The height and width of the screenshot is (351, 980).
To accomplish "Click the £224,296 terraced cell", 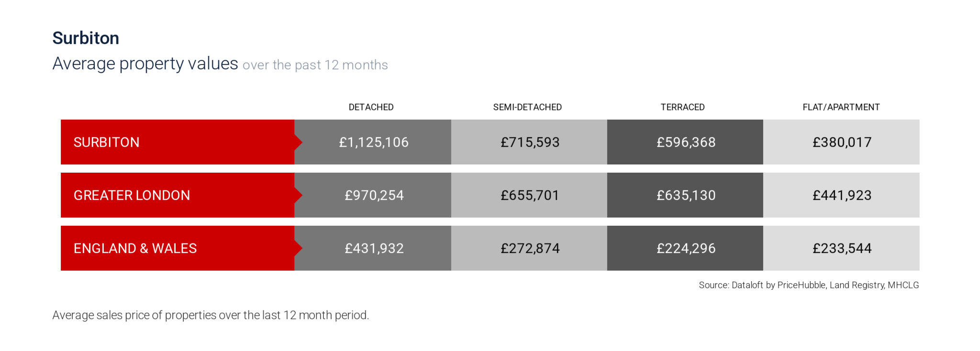I will [686, 248].
